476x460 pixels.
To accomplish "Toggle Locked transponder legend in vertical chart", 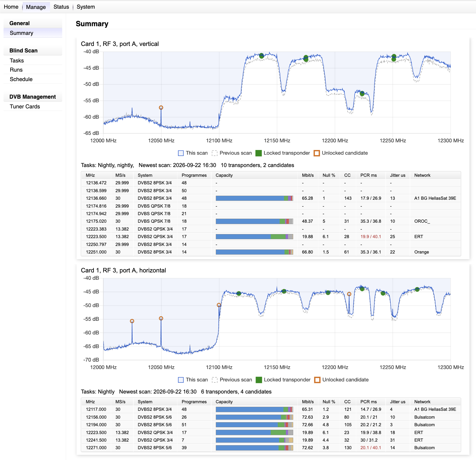I will tap(283, 153).
